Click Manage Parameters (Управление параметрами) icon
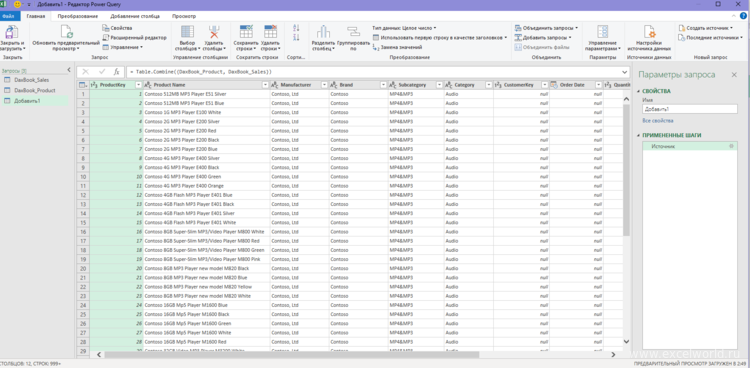Image resolution: width=750 pixels, height=368 pixels. (x=603, y=32)
